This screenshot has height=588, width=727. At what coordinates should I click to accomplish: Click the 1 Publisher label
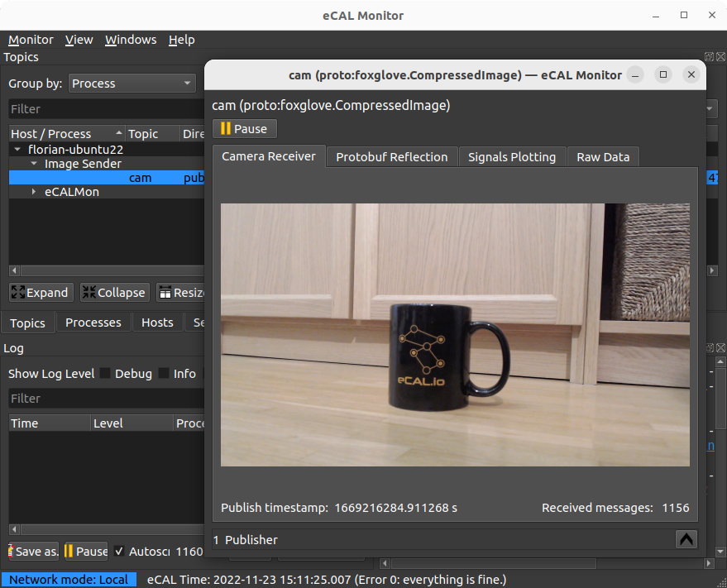pos(246,540)
